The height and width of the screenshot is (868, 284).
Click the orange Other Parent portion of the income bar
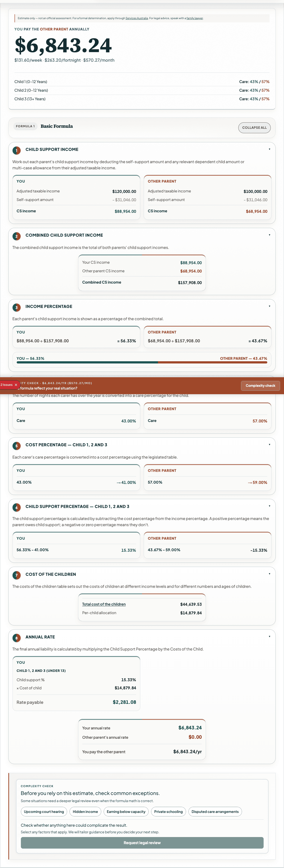click(x=213, y=362)
